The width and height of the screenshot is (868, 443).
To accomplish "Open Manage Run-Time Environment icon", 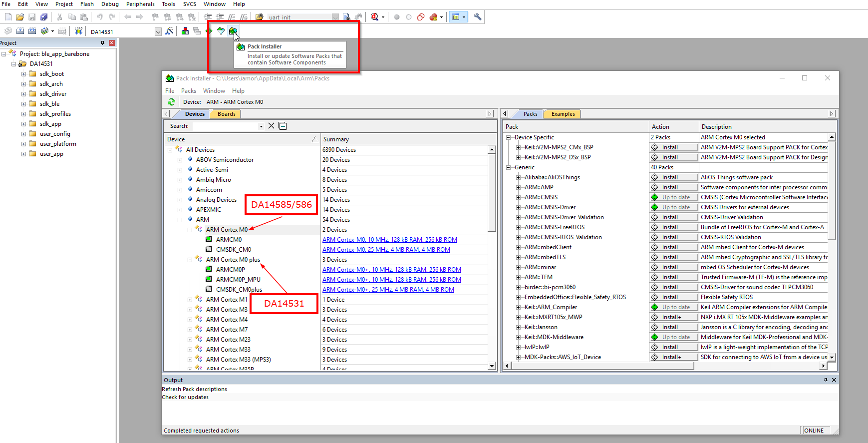I will 209,31.
